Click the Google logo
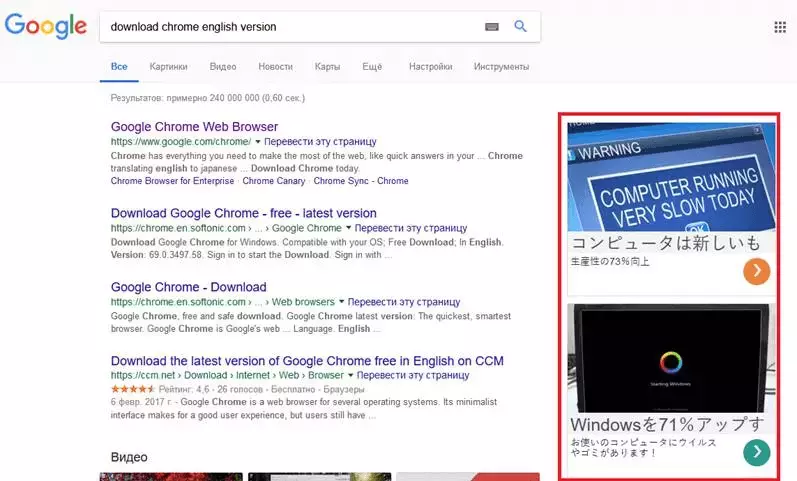This screenshot has height=481, width=797. click(x=46, y=25)
